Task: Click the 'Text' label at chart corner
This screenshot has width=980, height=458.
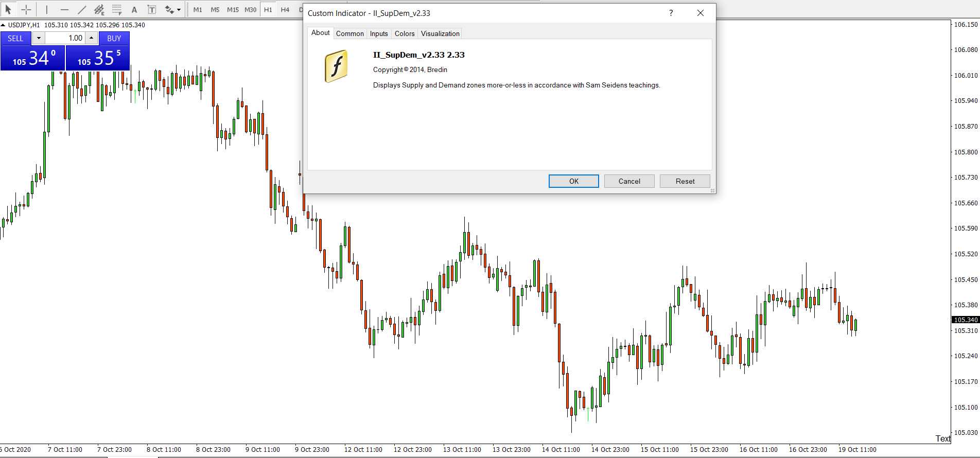Action: coord(943,438)
